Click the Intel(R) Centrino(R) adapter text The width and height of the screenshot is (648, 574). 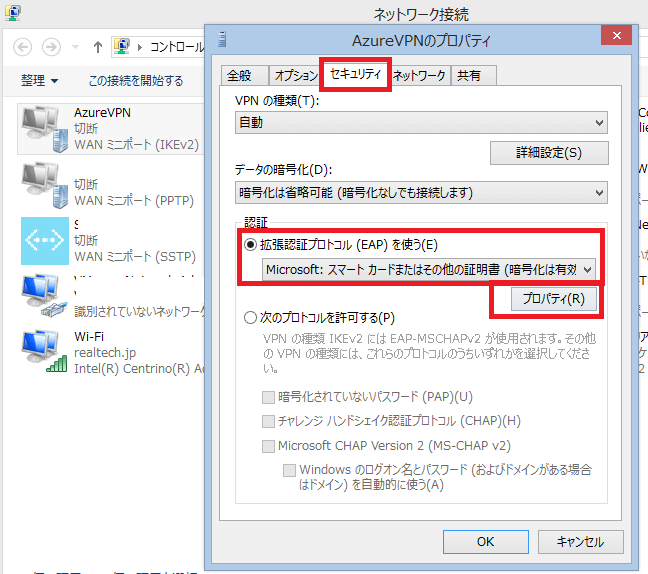tap(139, 368)
